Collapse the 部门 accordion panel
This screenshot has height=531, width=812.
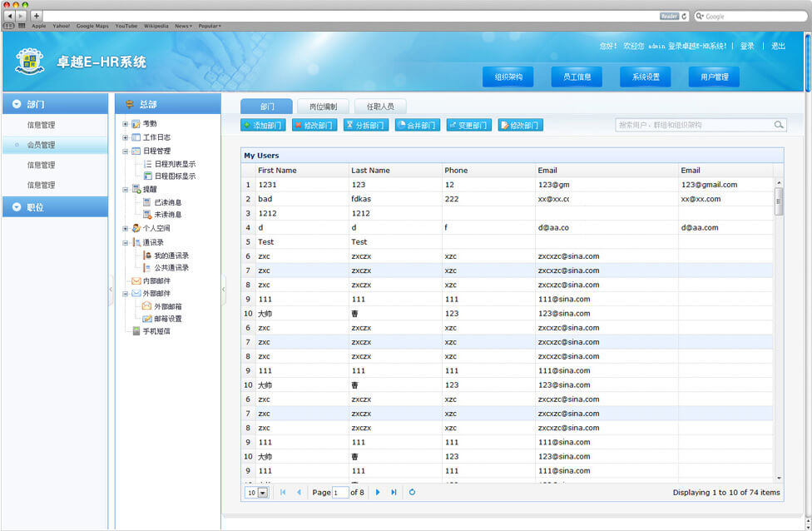tap(16, 104)
